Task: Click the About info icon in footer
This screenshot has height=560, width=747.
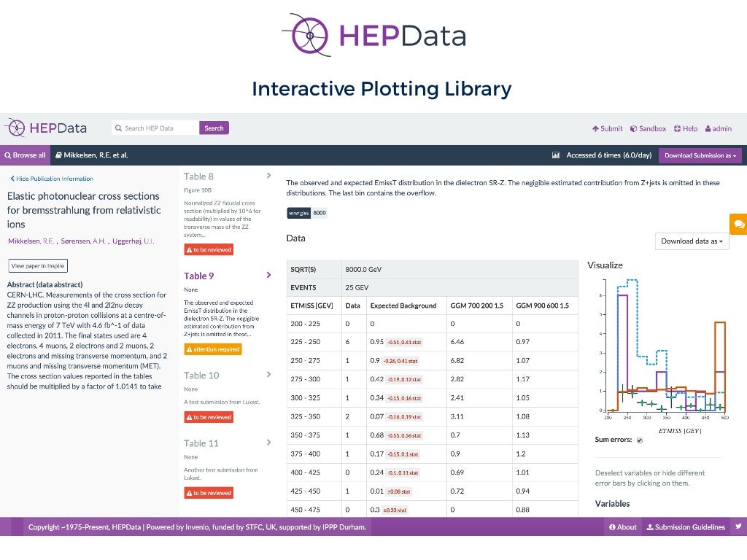Action: click(612, 527)
